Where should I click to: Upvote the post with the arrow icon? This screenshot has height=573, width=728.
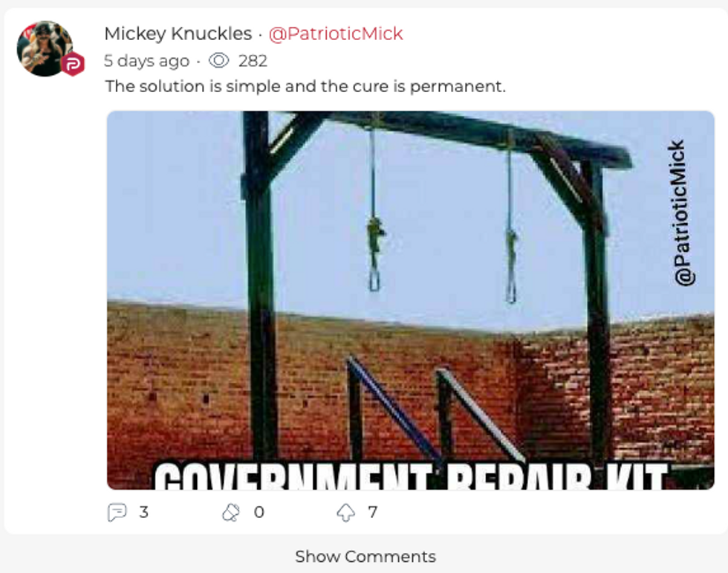coord(345,512)
